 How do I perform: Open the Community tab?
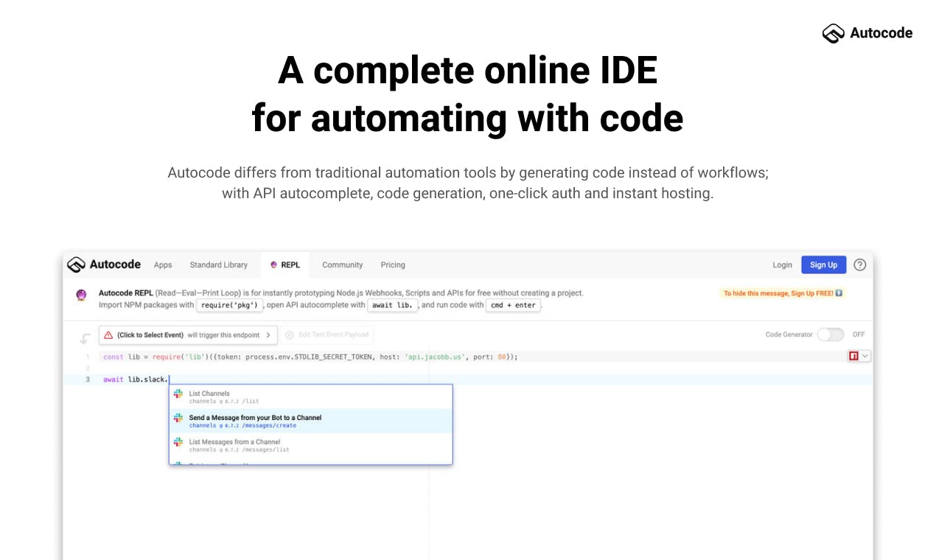343,265
